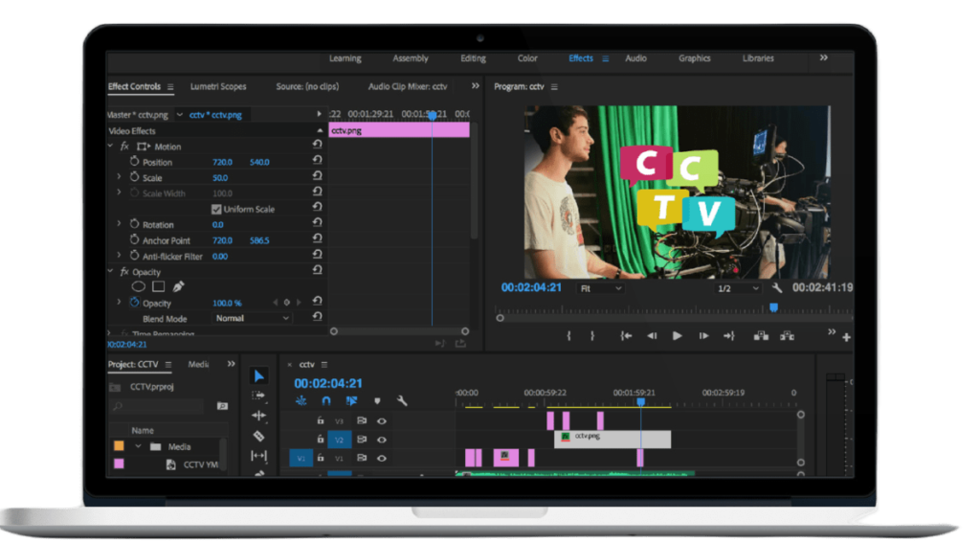Reset the Position parameter
This screenshot has width=980, height=543.
coord(317,162)
